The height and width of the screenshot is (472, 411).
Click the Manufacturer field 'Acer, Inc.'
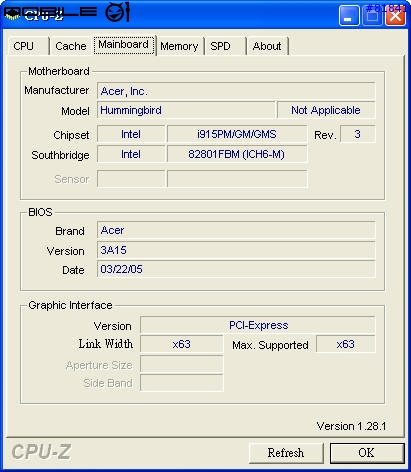236,91
